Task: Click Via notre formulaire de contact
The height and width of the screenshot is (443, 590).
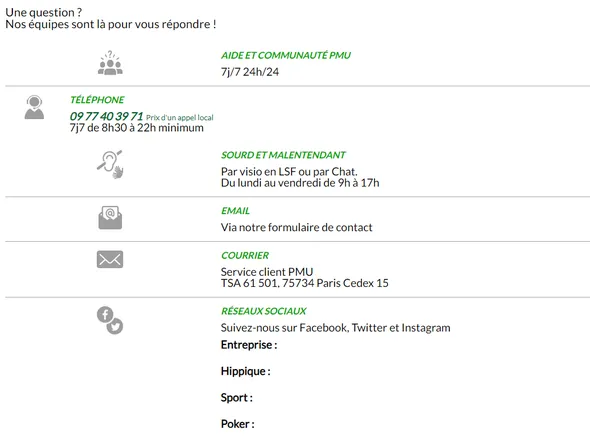Action: (297, 227)
